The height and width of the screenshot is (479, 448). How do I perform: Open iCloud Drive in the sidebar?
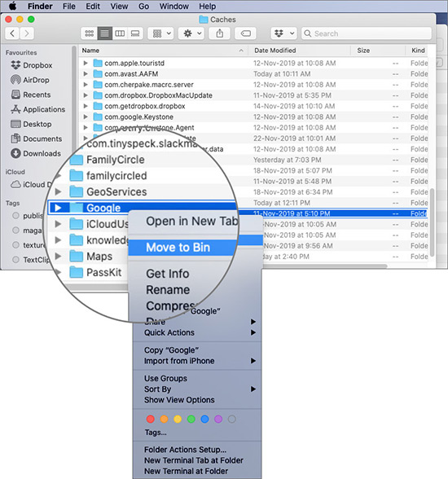32,184
